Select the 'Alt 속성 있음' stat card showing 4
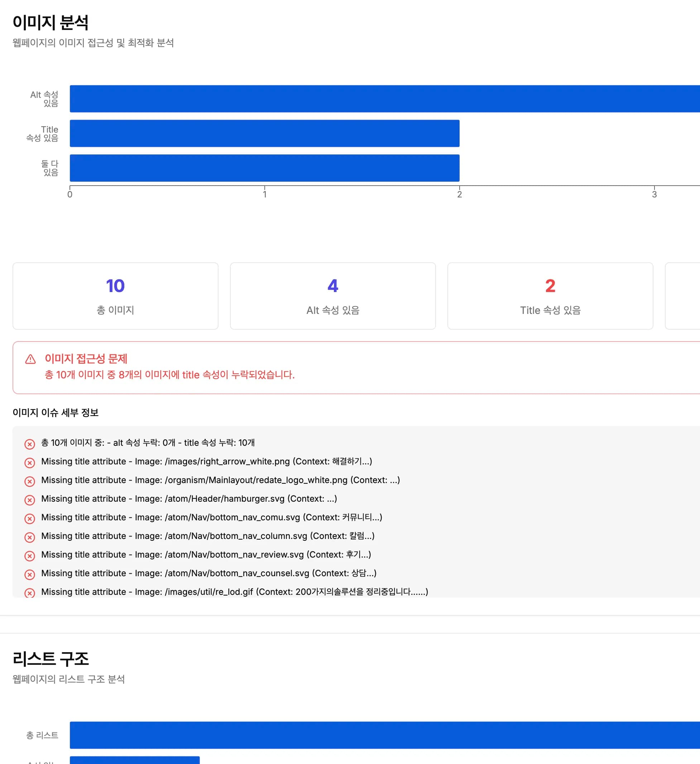The image size is (700, 764). [x=332, y=296]
